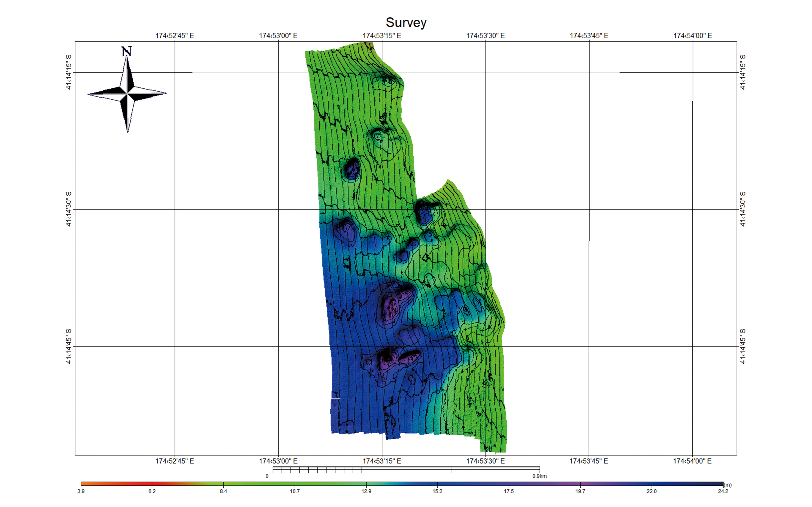Click the 0.9km scale bar label
The image size is (812, 507).
click(x=539, y=476)
